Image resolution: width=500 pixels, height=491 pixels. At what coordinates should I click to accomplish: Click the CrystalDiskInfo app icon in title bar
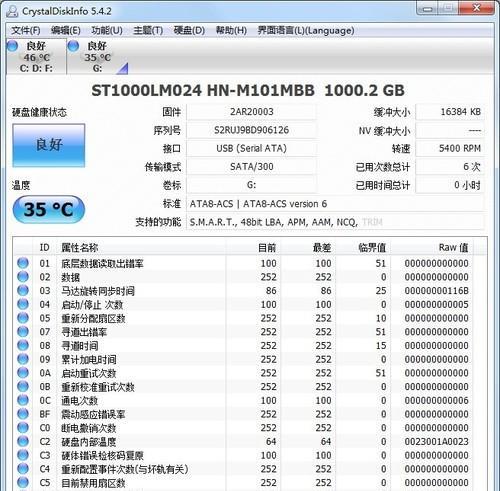(x=12, y=11)
